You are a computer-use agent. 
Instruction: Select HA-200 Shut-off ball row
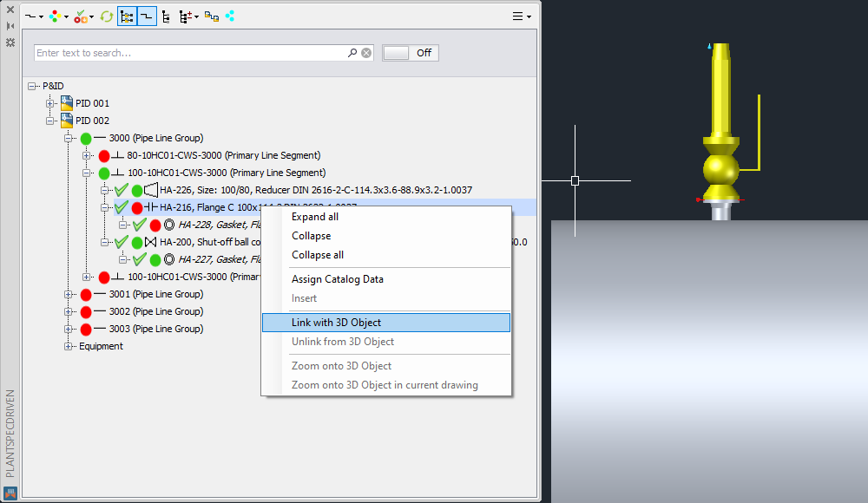pos(210,242)
